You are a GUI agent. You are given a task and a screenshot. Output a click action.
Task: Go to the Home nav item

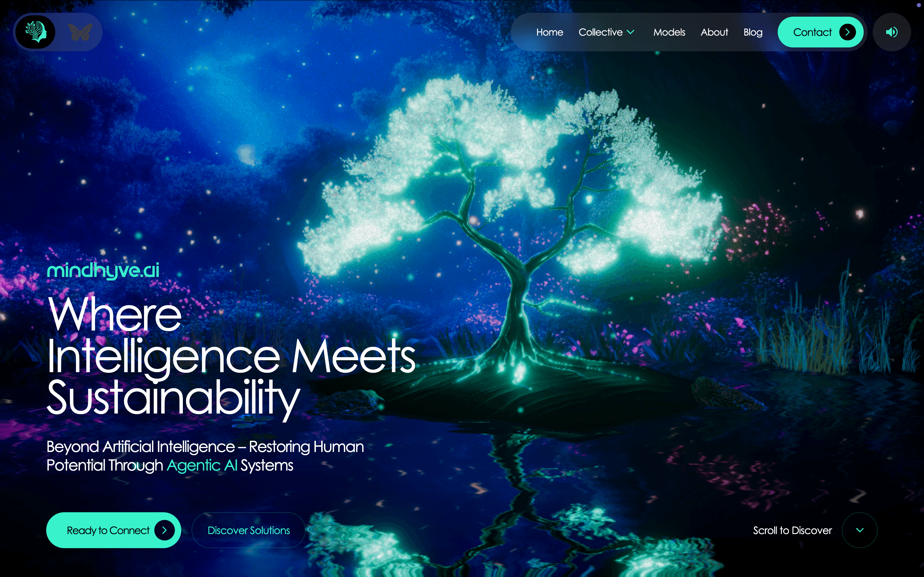point(550,32)
